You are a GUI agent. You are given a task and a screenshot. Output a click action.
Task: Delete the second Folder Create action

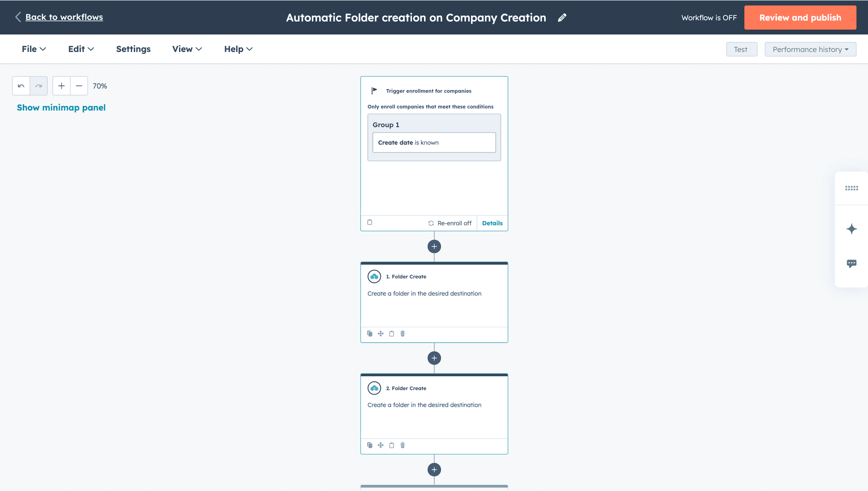pos(402,445)
